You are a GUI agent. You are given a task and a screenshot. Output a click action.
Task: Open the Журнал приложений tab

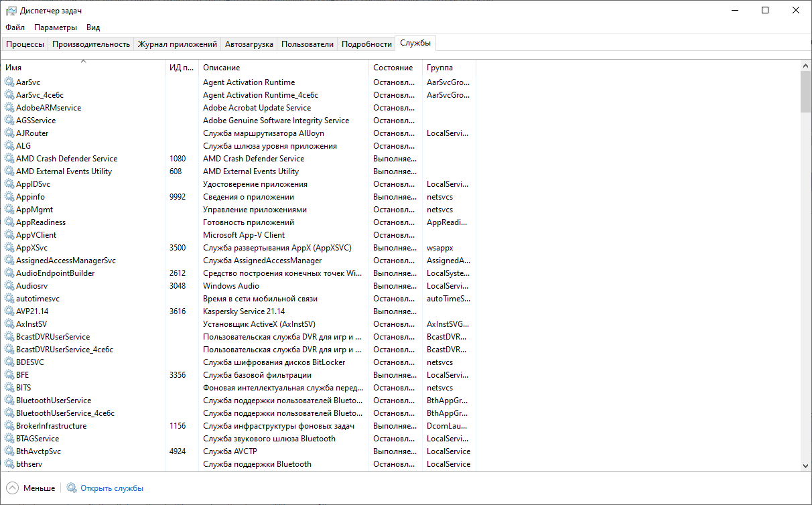178,44
